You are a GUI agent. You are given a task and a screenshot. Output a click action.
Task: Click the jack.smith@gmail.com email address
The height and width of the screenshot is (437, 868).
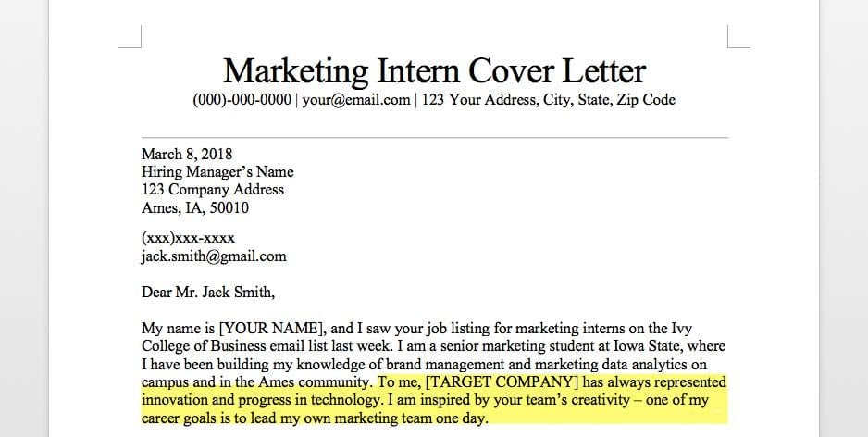coord(214,256)
